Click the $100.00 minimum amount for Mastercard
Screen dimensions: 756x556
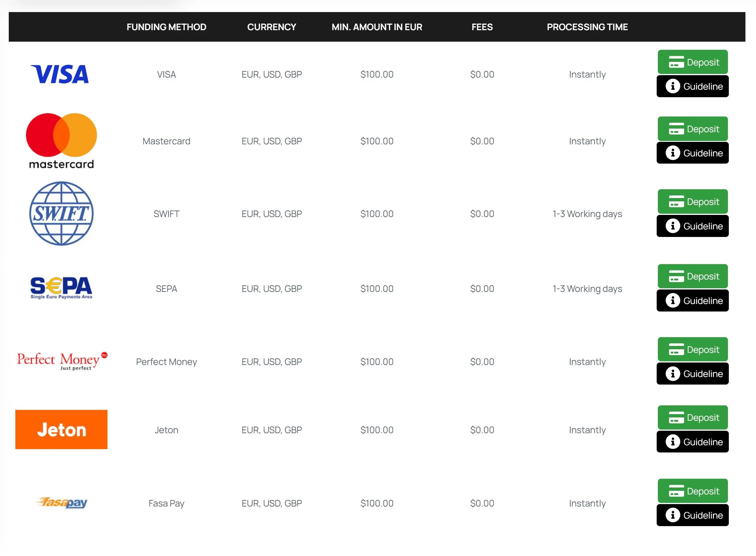[377, 141]
